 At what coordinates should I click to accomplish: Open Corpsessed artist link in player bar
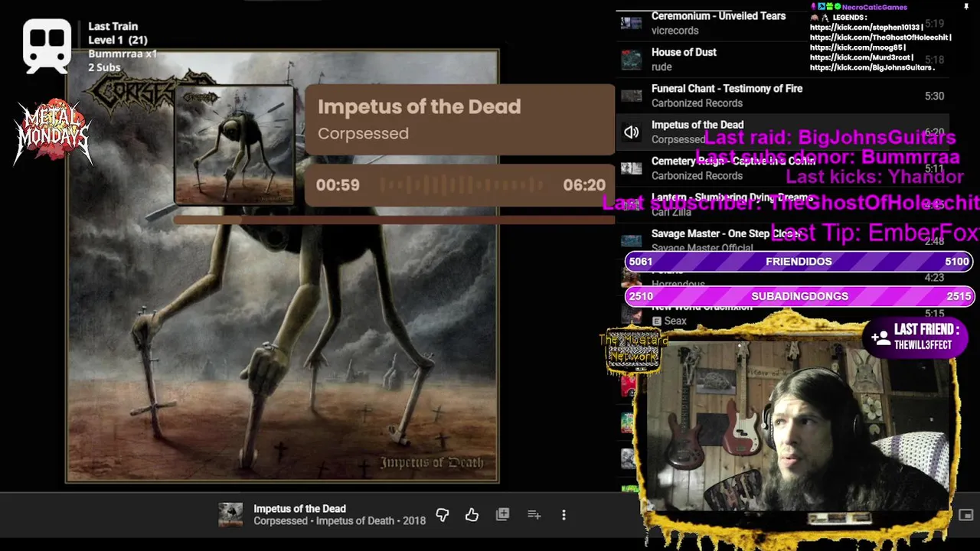pos(281,521)
